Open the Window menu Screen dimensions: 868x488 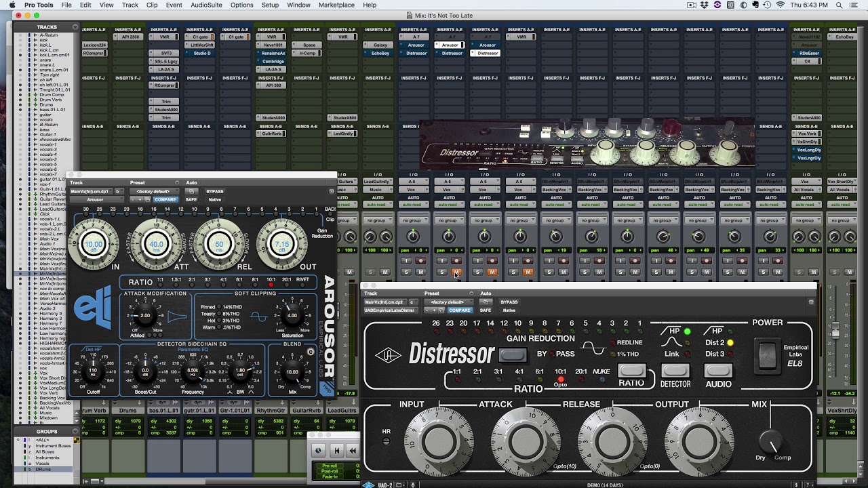coord(298,5)
